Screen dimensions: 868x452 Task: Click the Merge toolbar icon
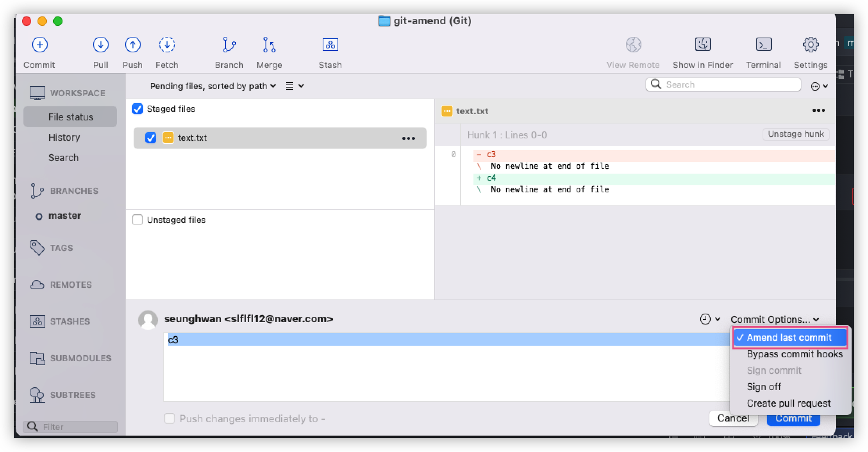click(x=269, y=45)
